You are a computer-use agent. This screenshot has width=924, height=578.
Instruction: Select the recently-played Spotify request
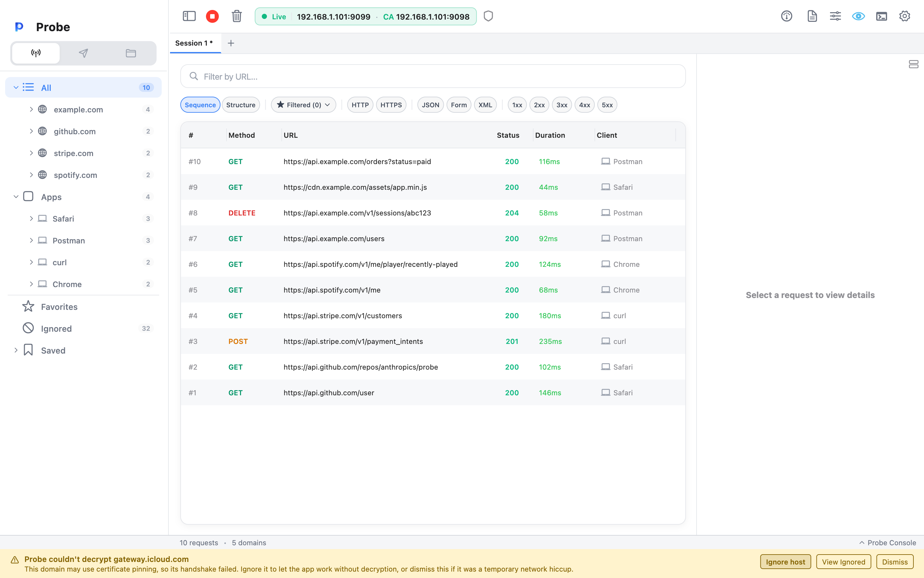[x=433, y=264]
